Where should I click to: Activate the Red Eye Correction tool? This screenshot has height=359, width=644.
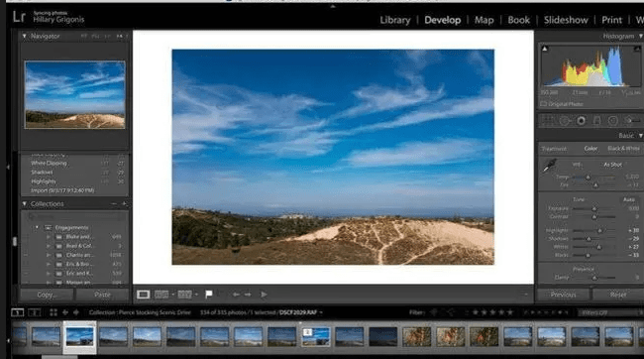pyautogui.click(x=581, y=120)
